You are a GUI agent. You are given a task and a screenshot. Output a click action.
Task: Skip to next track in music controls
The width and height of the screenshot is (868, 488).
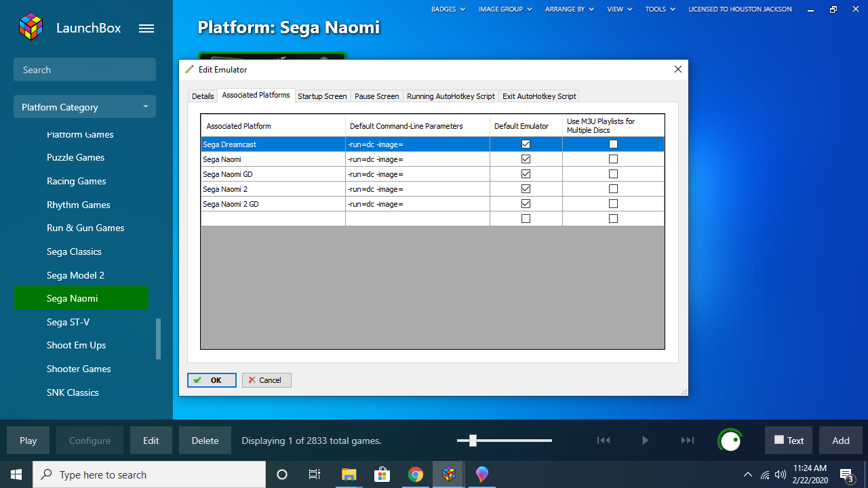point(688,441)
